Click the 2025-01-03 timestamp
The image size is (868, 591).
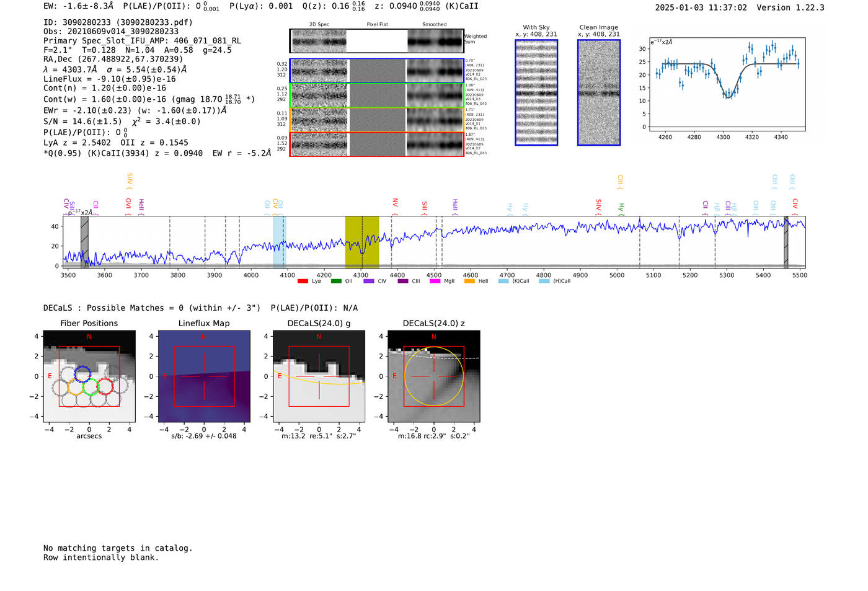701,8
